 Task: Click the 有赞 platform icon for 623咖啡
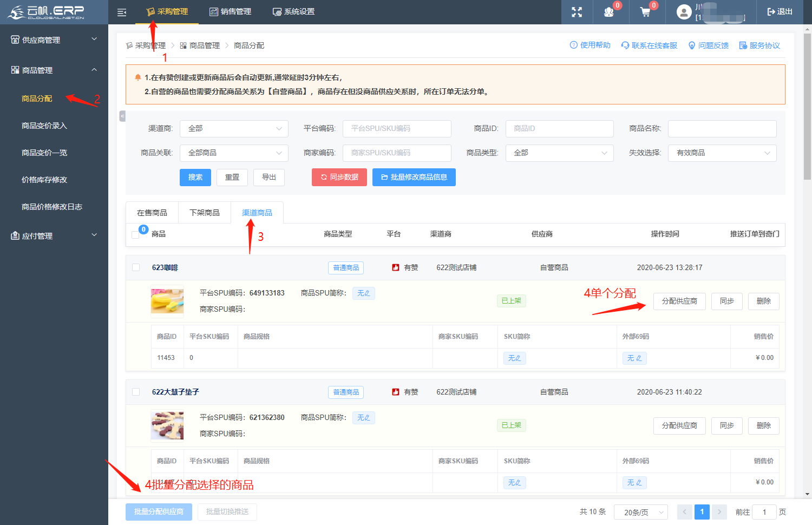point(396,267)
